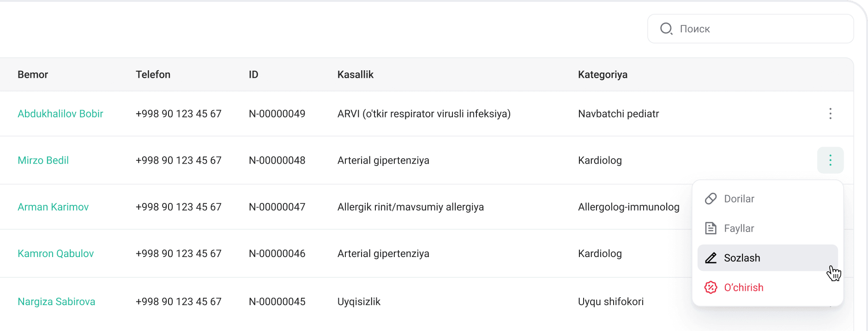
Task: Open Nargiza Sabirova patient link
Action: point(56,302)
